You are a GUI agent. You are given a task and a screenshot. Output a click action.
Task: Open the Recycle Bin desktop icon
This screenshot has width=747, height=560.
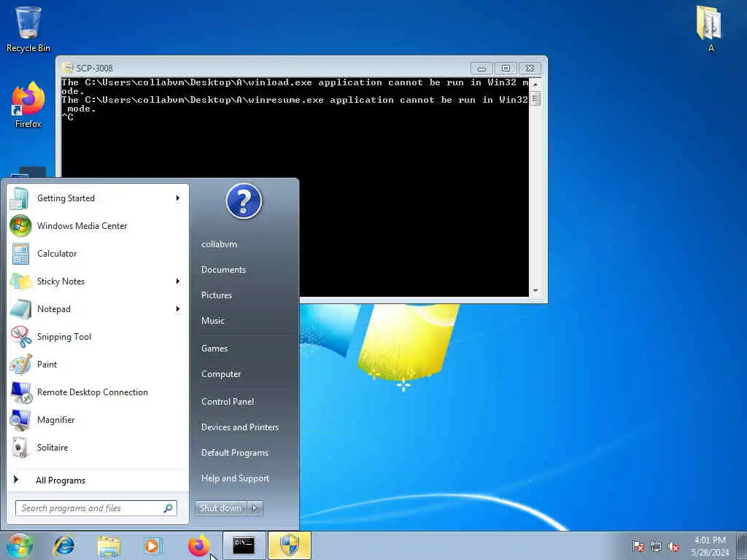[28, 28]
